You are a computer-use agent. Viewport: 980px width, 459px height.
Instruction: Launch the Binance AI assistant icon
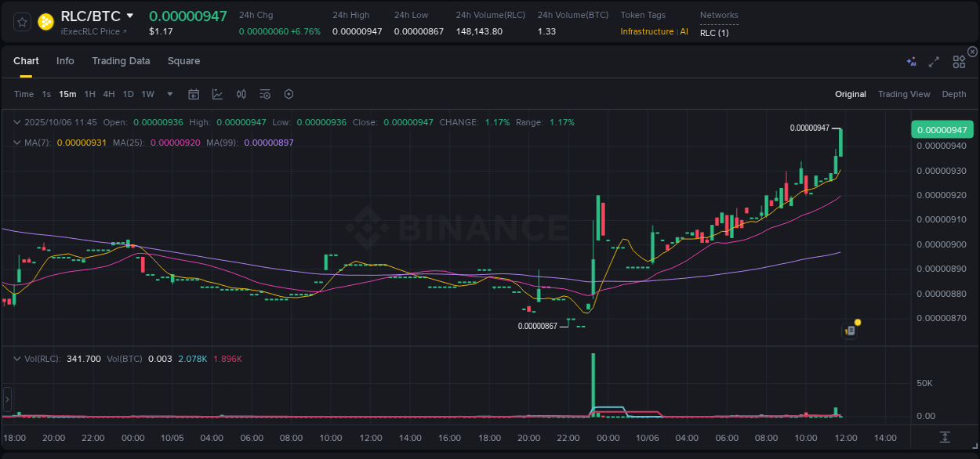pos(910,61)
